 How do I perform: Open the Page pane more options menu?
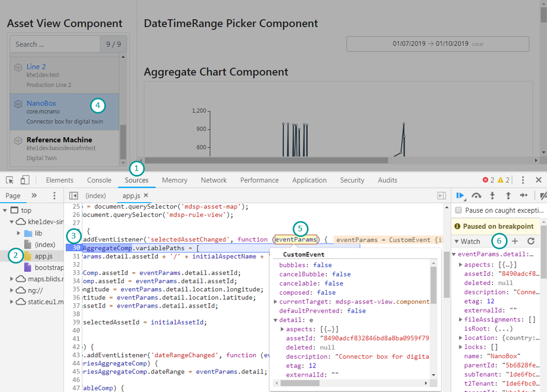coord(54,195)
